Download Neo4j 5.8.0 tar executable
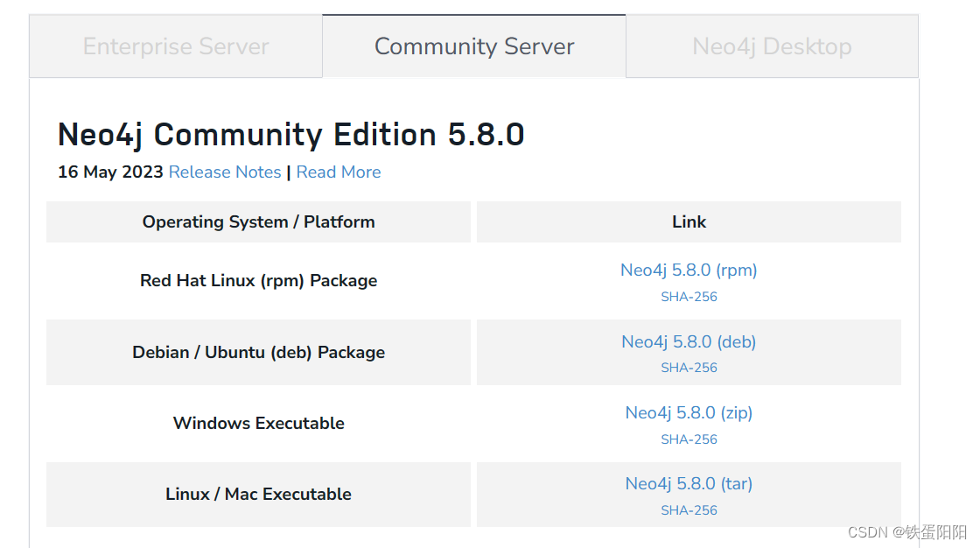The height and width of the screenshot is (548, 980). point(689,483)
